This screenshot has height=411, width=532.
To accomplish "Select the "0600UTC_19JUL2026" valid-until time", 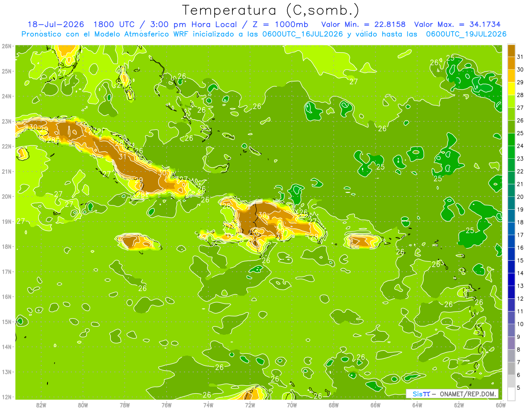I will click(466, 34).
